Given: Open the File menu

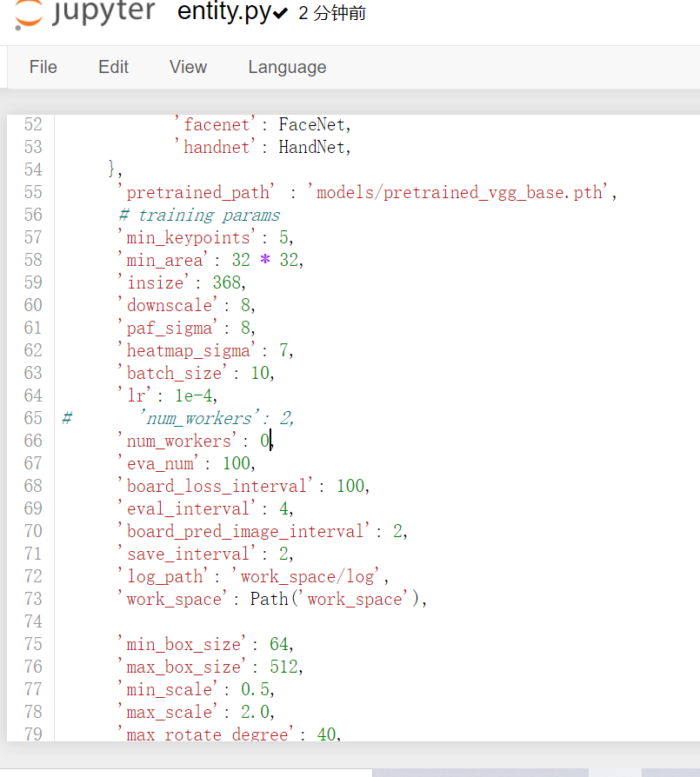Looking at the screenshot, I should pyautogui.click(x=43, y=67).
